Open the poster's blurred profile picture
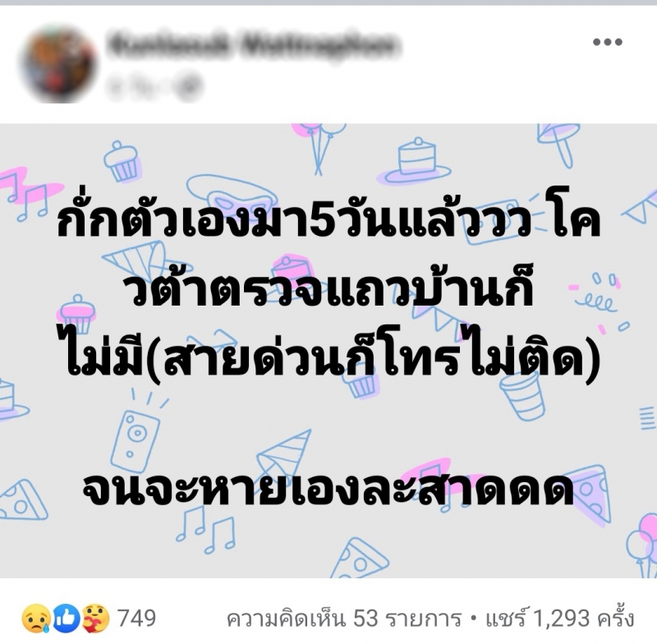This screenshot has height=644, width=657. coord(60,64)
